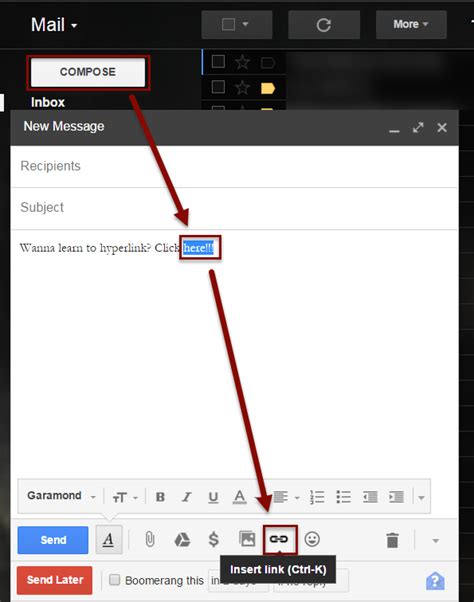Viewport: 474px width, 602px height.
Task: Attach a file with paperclip
Action: [150, 539]
